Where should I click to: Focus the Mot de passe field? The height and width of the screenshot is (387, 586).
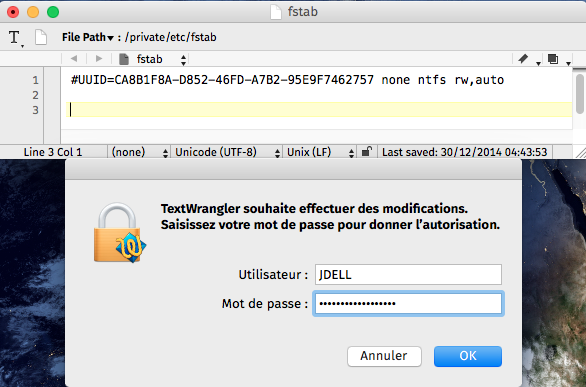point(408,303)
